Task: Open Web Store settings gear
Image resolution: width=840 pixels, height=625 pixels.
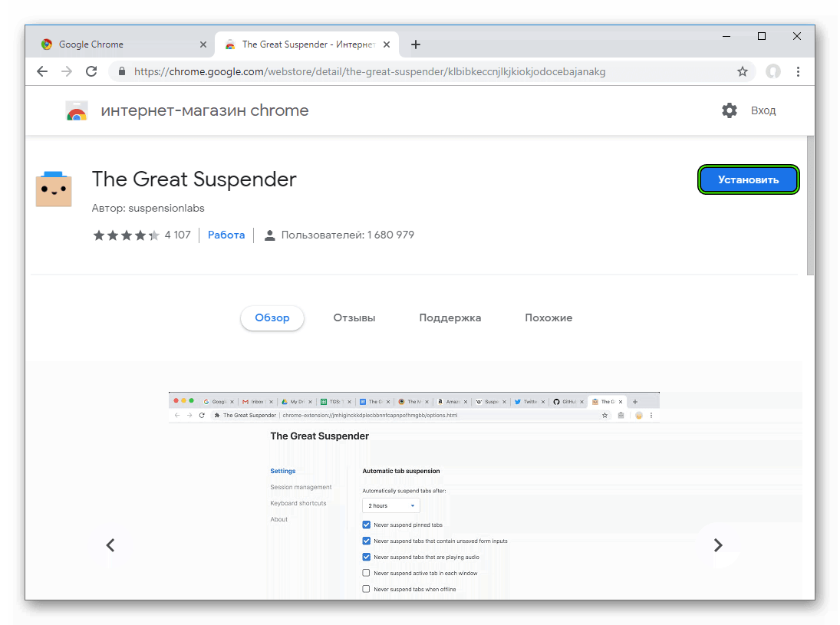Action: (729, 110)
